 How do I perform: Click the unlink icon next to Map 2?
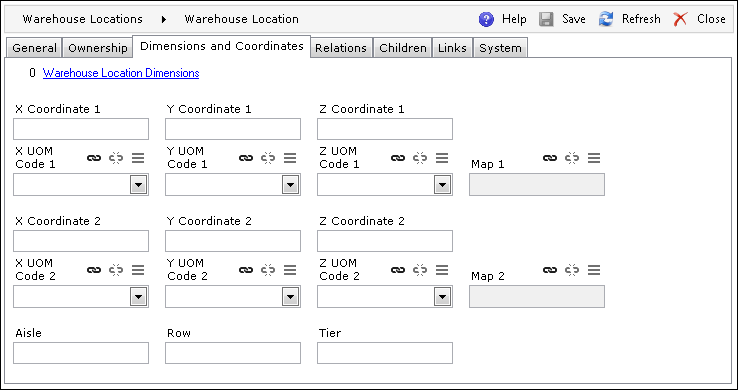(x=572, y=270)
